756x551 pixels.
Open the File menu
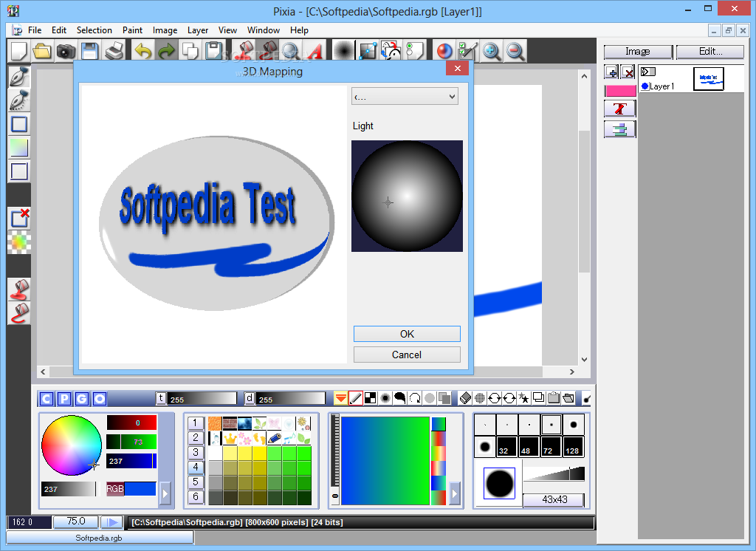point(35,30)
